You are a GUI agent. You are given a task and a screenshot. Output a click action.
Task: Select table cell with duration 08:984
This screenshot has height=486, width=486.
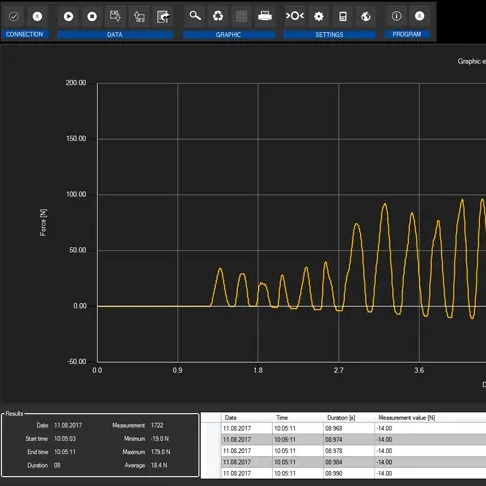pyautogui.click(x=349, y=462)
